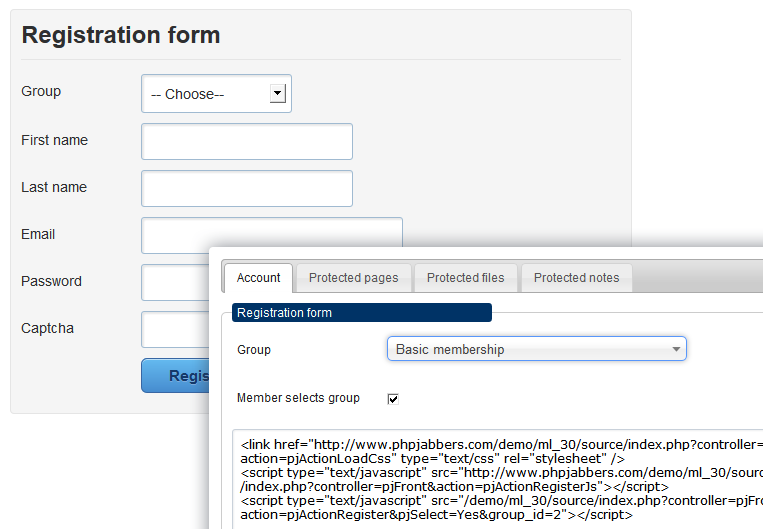
Task: Click the Captcha input field
Action: pyautogui.click(x=176, y=329)
